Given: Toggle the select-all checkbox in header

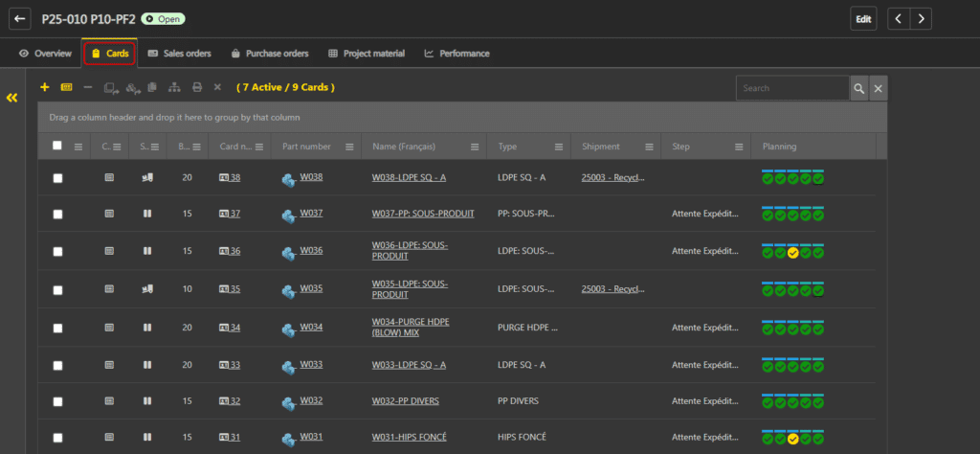Looking at the screenshot, I should (57, 146).
